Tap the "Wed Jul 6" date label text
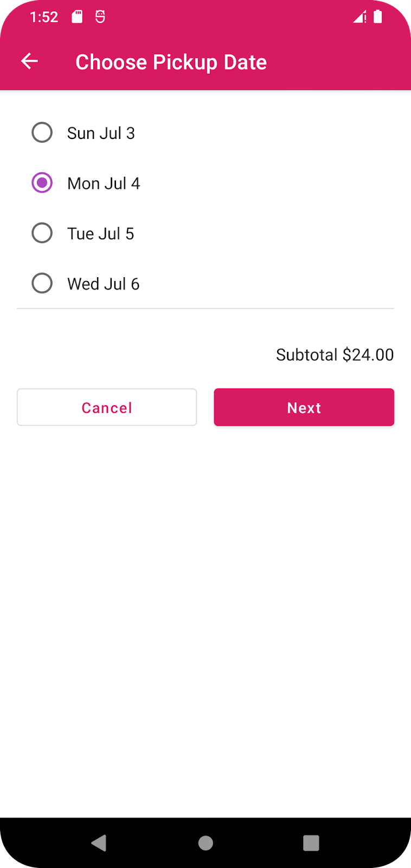The height and width of the screenshot is (868, 411). click(103, 284)
